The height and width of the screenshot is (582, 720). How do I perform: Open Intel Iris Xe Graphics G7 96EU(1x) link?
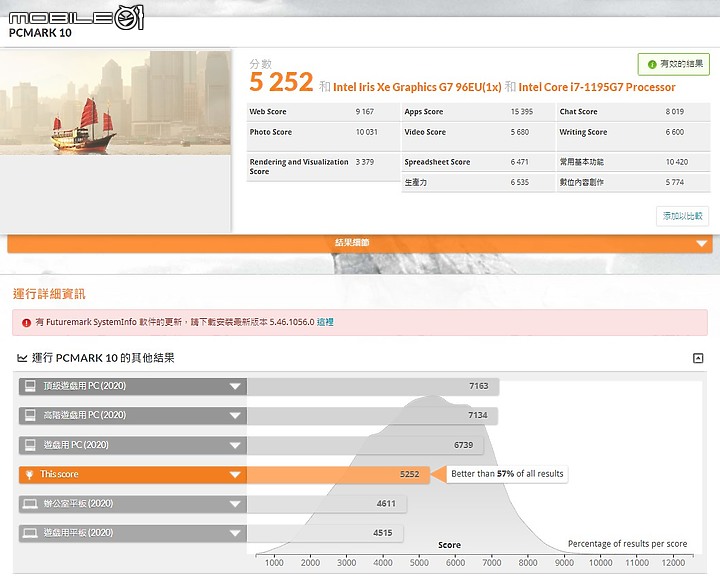click(x=417, y=87)
